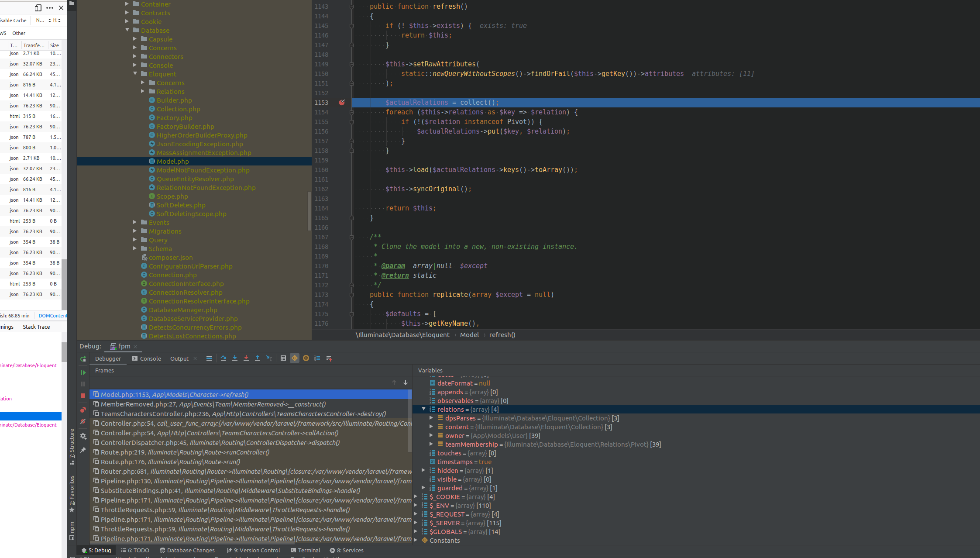Select the Step Into debugger icon

[x=235, y=358]
